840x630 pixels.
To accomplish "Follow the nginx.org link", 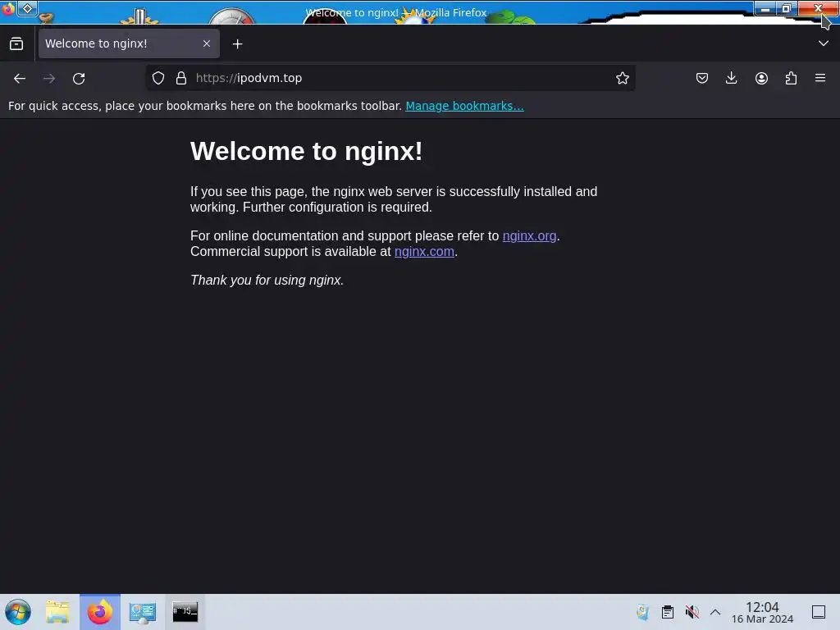I will tap(529, 235).
